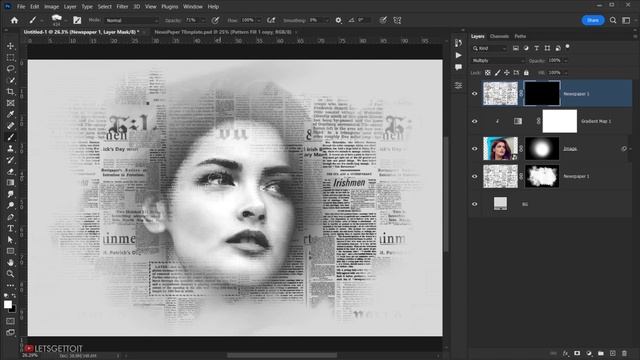Image resolution: width=640 pixels, height=360 pixels.
Task: Toggle lock all padlock icon
Action: [x=526, y=73]
